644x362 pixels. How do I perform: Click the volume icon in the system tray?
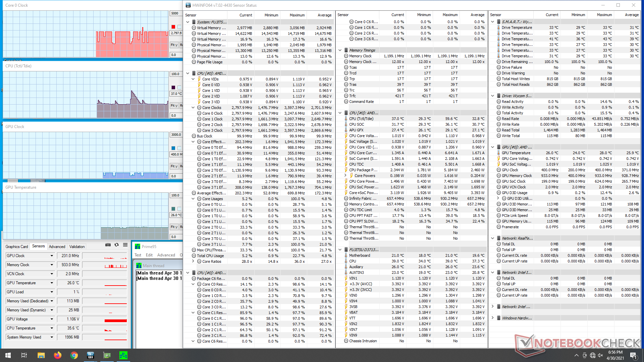[600, 355]
